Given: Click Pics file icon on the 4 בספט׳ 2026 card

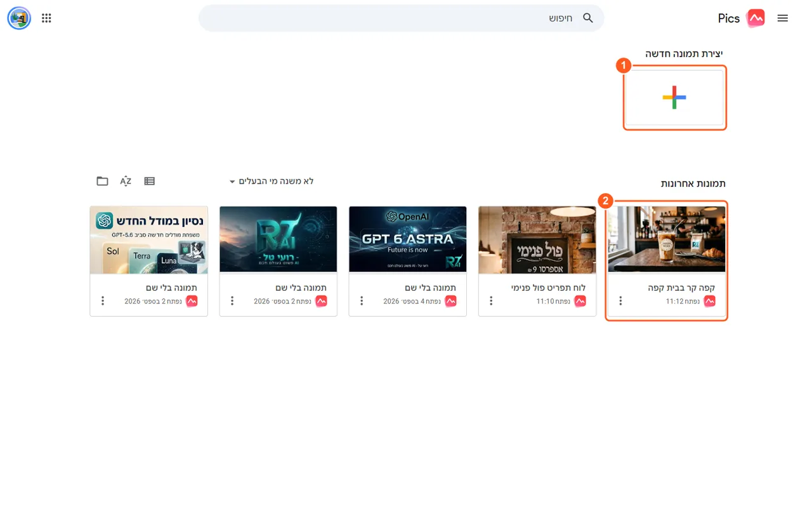Looking at the screenshot, I should coord(451,301).
